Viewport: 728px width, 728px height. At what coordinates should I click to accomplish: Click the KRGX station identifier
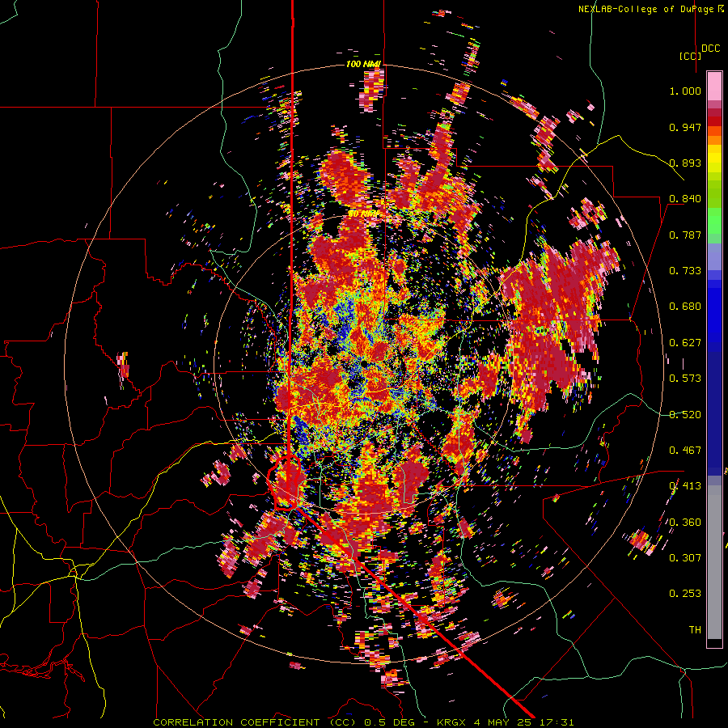coord(451,722)
